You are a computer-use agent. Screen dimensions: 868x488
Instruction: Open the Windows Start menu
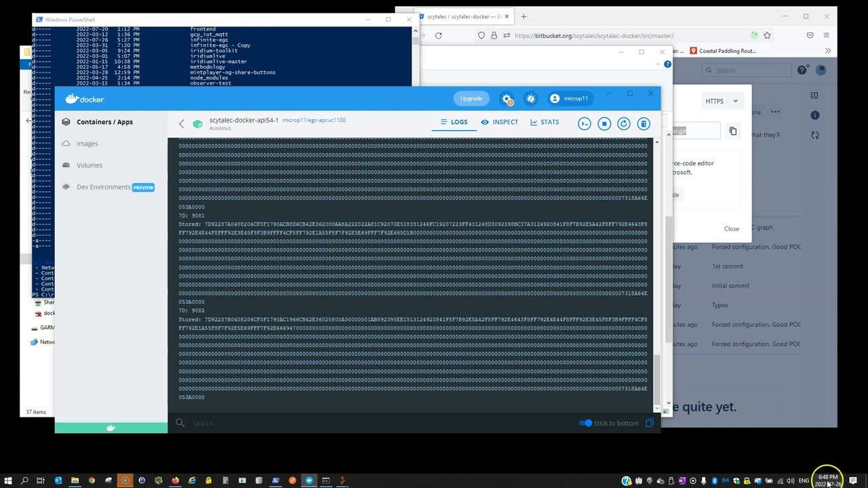tap(8, 481)
